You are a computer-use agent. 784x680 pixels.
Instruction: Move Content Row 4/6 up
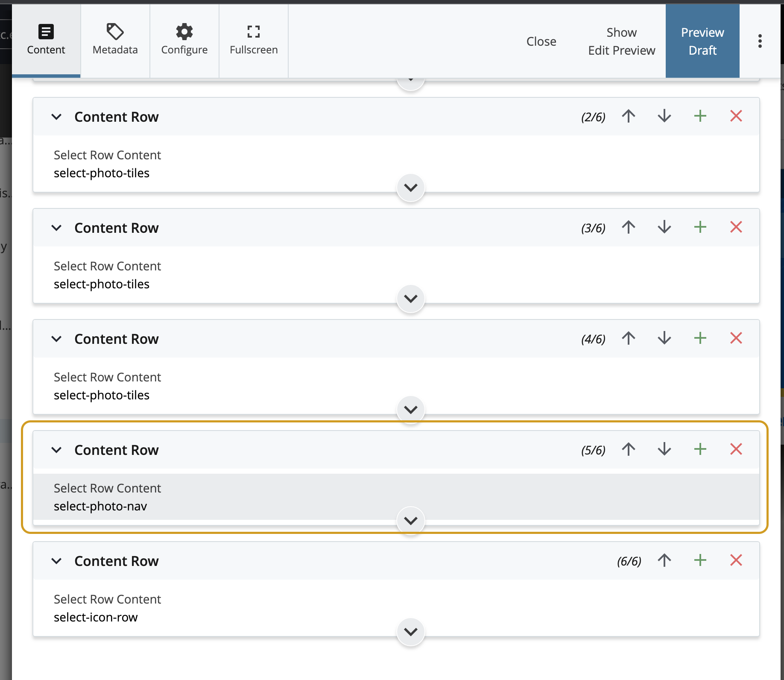click(629, 338)
